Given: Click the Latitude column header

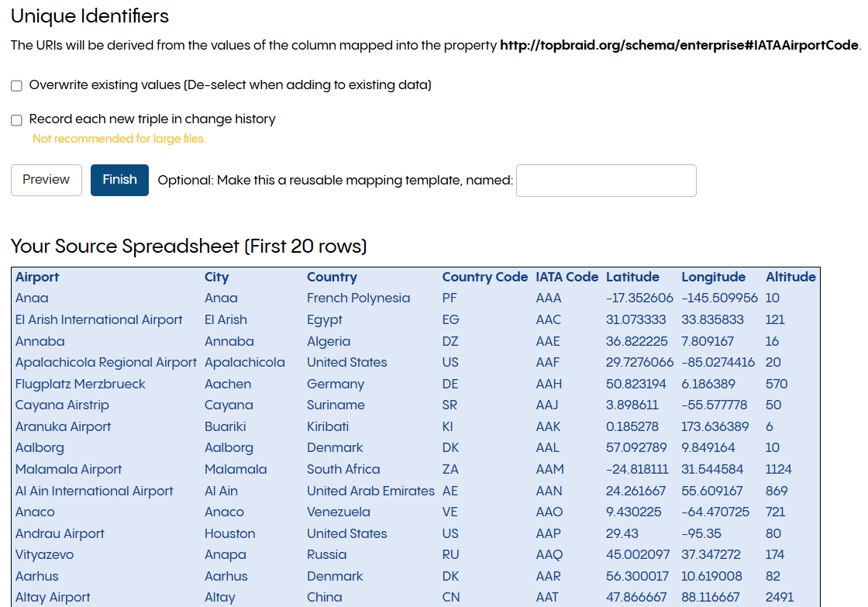Looking at the screenshot, I should (632, 277).
